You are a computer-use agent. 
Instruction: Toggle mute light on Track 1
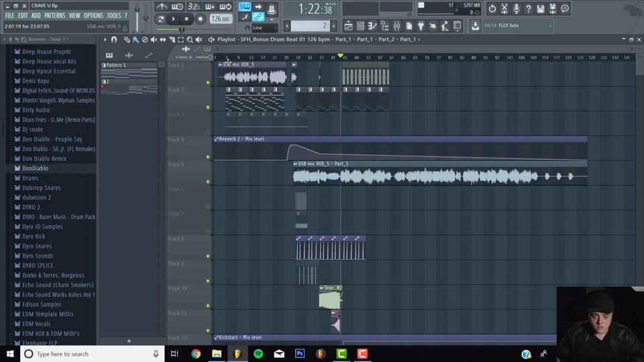pyautogui.click(x=208, y=82)
